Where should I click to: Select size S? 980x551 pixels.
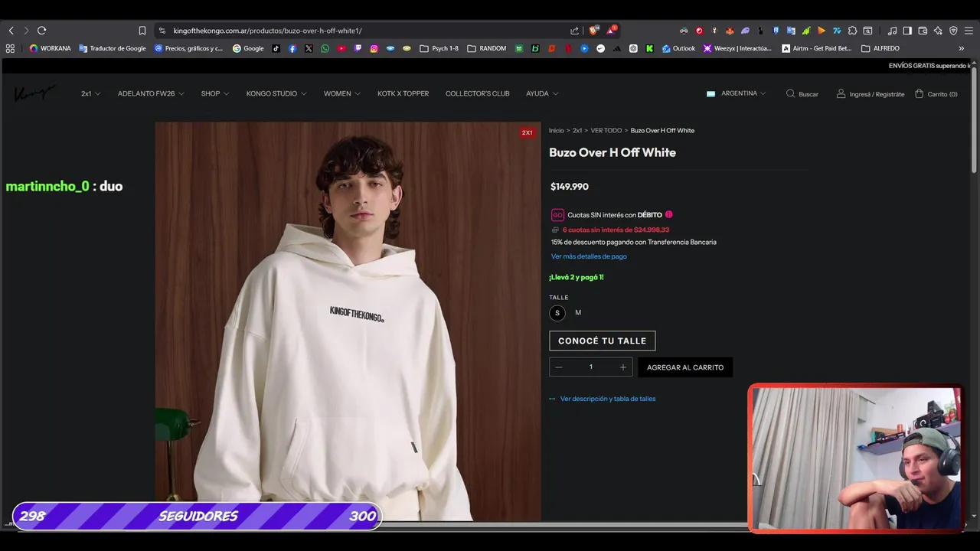557,312
